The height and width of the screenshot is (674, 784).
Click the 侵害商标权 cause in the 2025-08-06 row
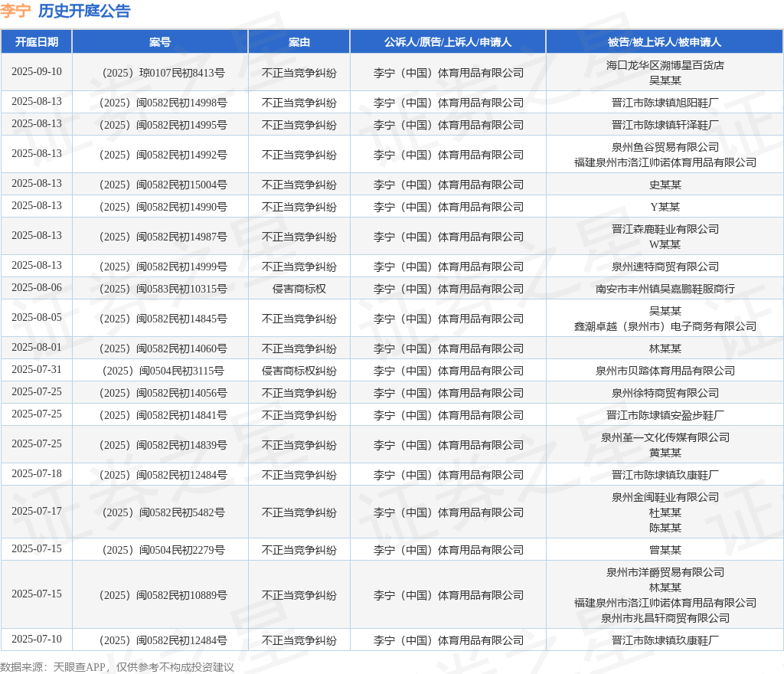point(299,289)
